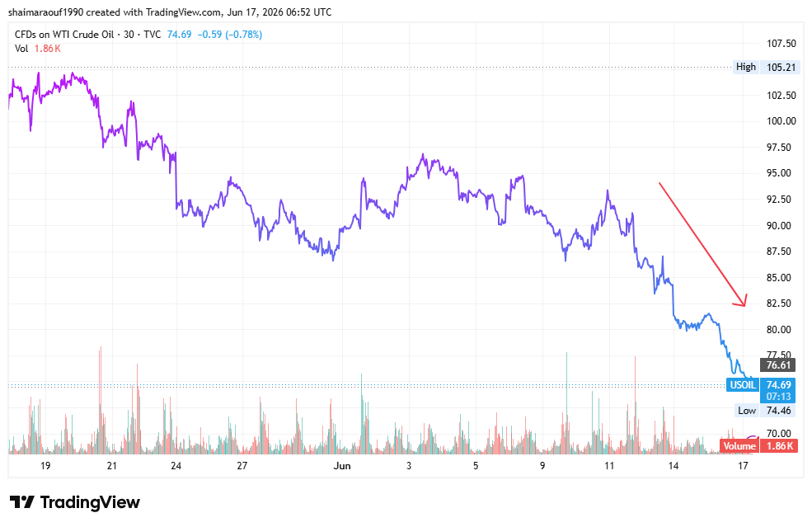Click the 74.69 price in the legend

point(179,35)
